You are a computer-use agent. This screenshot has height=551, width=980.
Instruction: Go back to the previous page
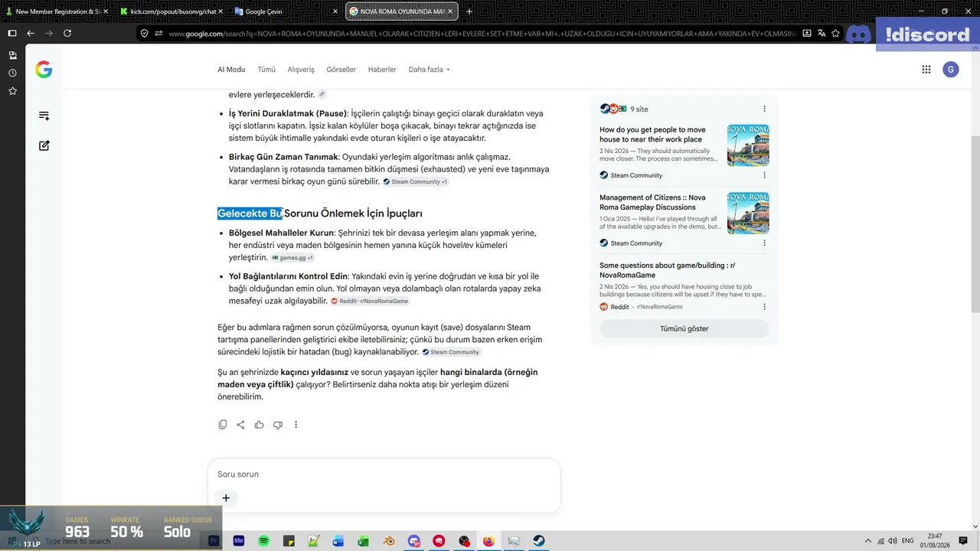tap(31, 33)
